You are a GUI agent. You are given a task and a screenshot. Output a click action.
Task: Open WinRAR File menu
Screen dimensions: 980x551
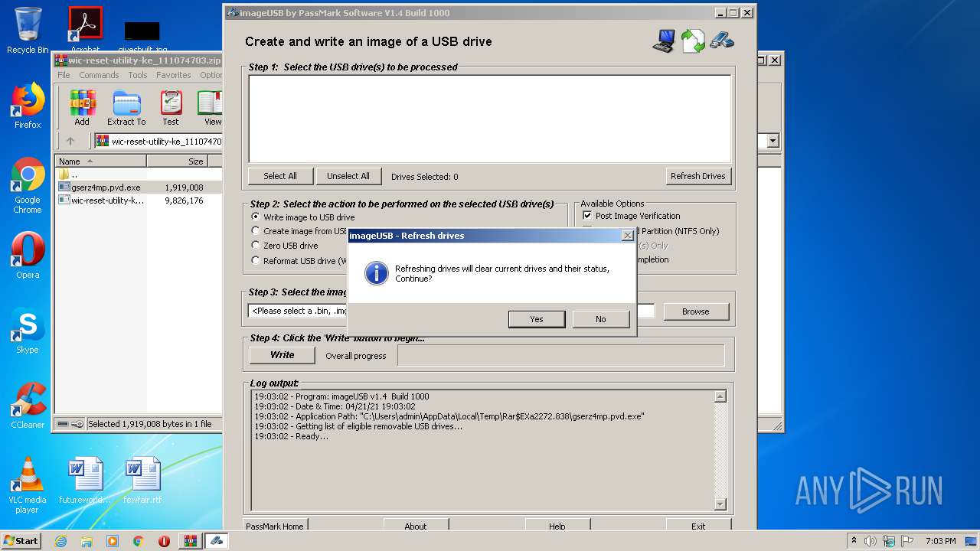point(64,75)
